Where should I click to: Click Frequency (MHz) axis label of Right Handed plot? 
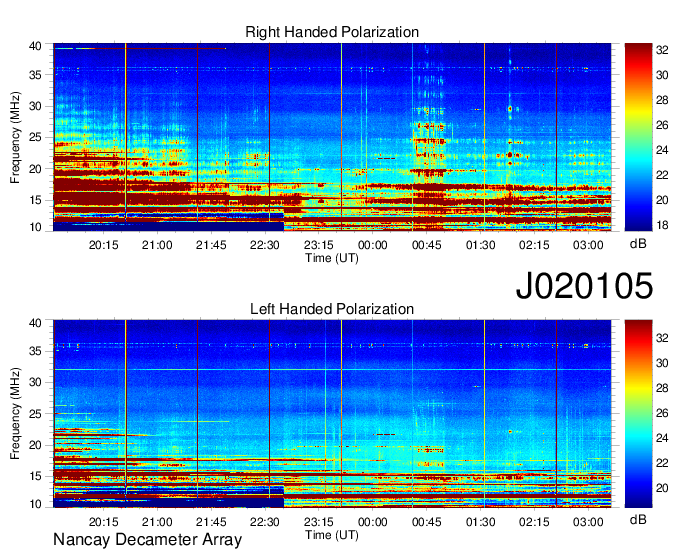(15, 137)
